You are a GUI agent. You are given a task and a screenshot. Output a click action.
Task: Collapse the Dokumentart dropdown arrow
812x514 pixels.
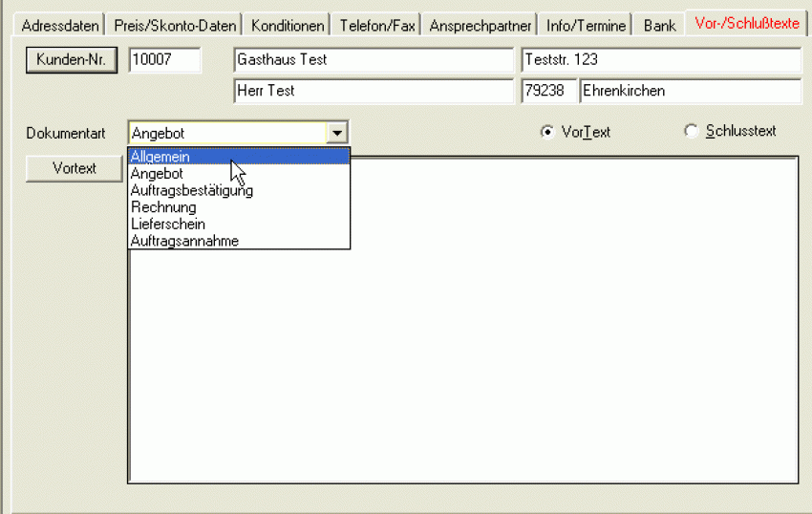click(x=337, y=133)
